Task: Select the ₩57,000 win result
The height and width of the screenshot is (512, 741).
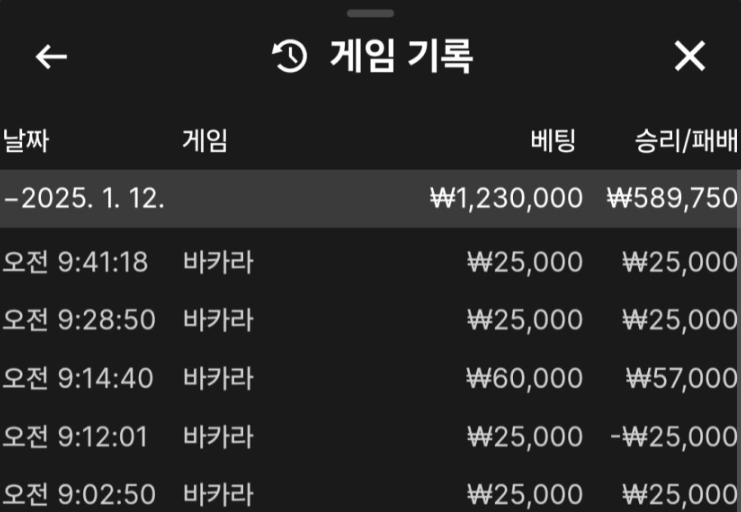Action: [681, 378]
